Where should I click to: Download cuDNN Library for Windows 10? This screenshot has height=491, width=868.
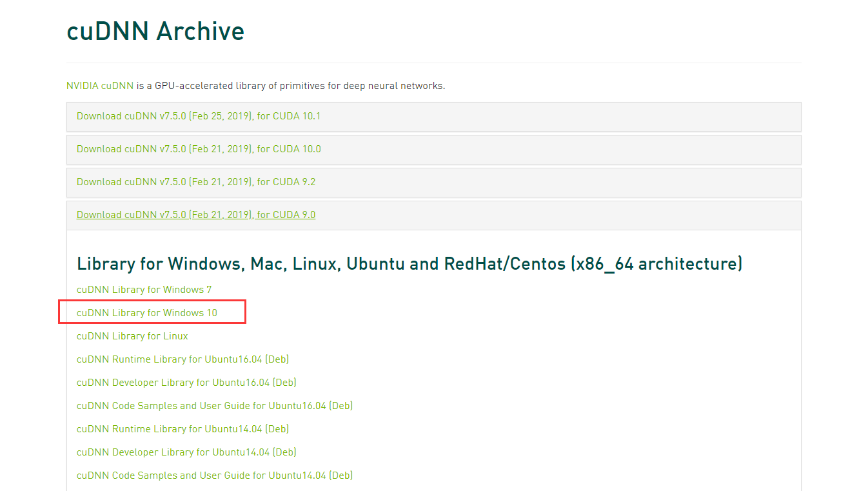point(147,313)
